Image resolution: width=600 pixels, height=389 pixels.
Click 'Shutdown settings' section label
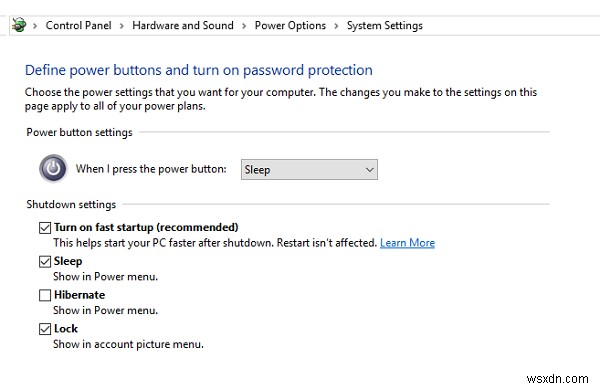71,205
